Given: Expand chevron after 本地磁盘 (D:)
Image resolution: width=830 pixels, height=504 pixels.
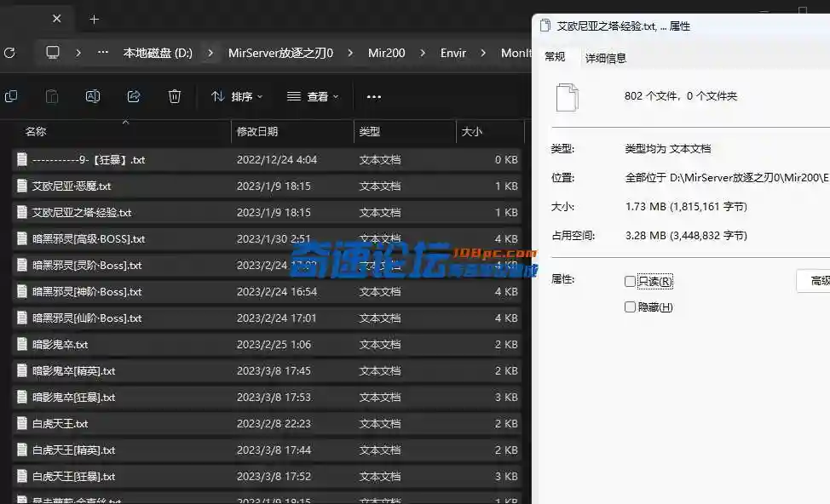Looking at the screenshot, I should click(210, 53).
